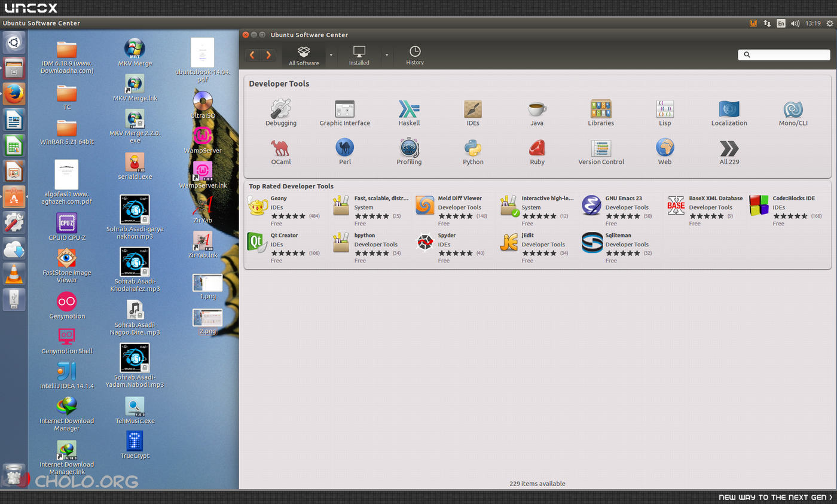Open the Profiling category
Viewport: 837px width, 504px height.
coord(409,152)
